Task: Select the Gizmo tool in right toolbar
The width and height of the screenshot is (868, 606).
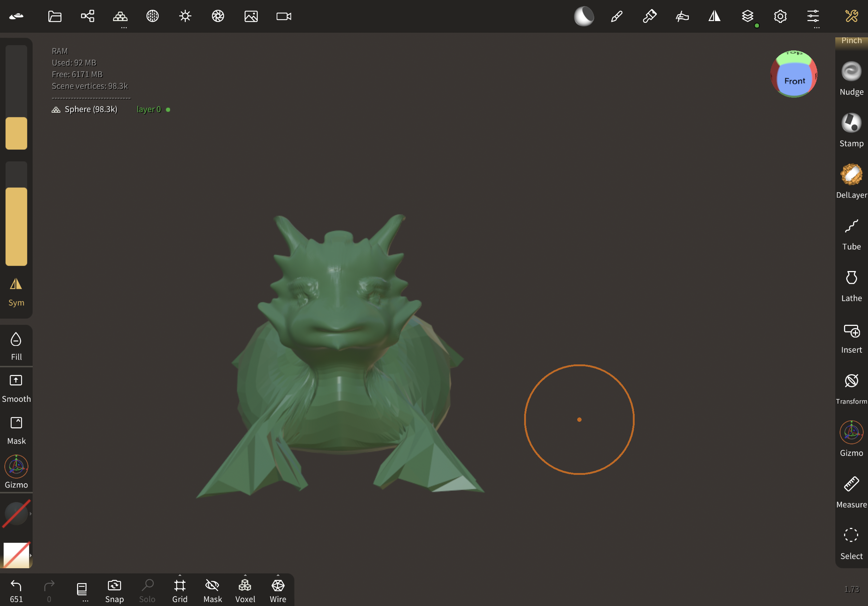Action: click(x=851, y=438)
